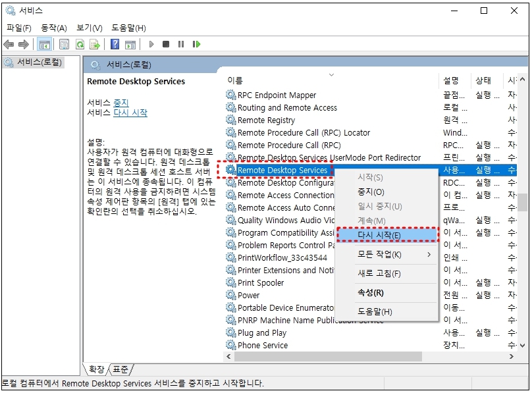This screenshot has width=532, height=393.
Task: Expand 모든 작업(K) submenu
Action: pyautogui.click(x=386, y=254)
